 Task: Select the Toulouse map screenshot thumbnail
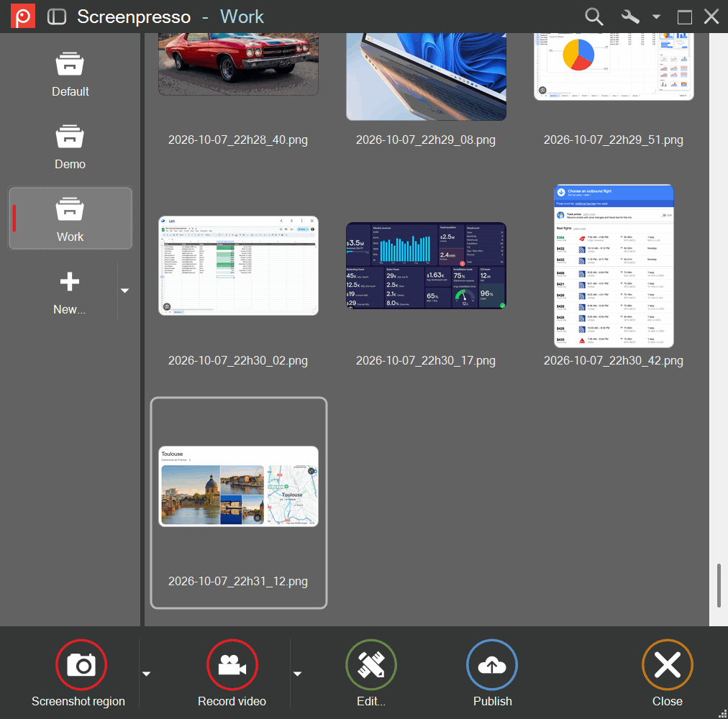[239, 487]
